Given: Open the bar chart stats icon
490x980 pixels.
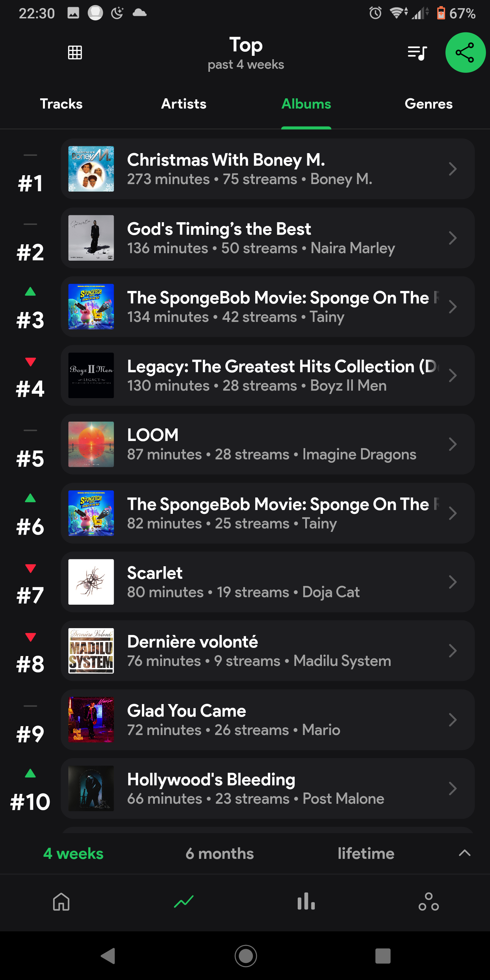Looking at the screenshot, I should point(306,902).
